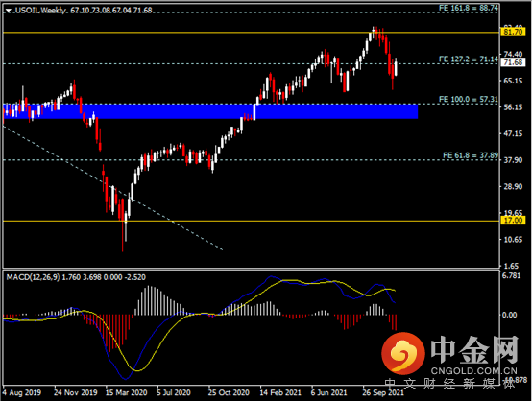The image size is (532, 401).
Task: Click the 0.00 MACD scale value
Action: click(x=509, y=315)
